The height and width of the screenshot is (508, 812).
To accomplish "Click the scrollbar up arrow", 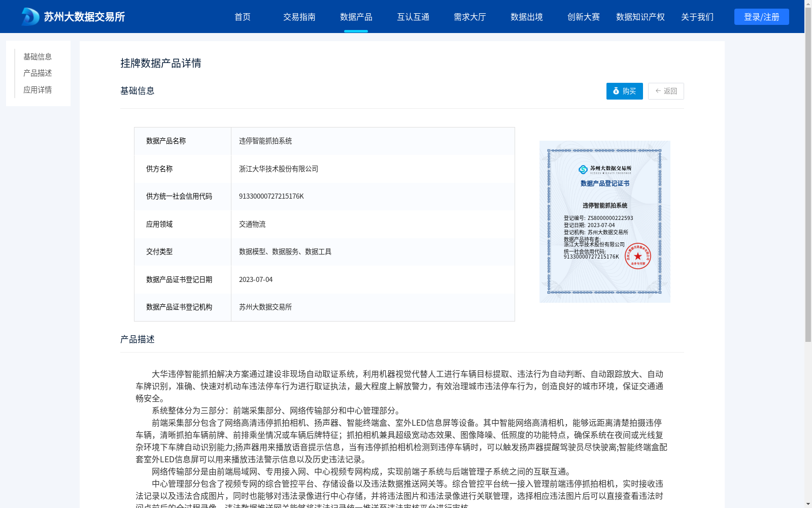I will click(x=808, y=3).
